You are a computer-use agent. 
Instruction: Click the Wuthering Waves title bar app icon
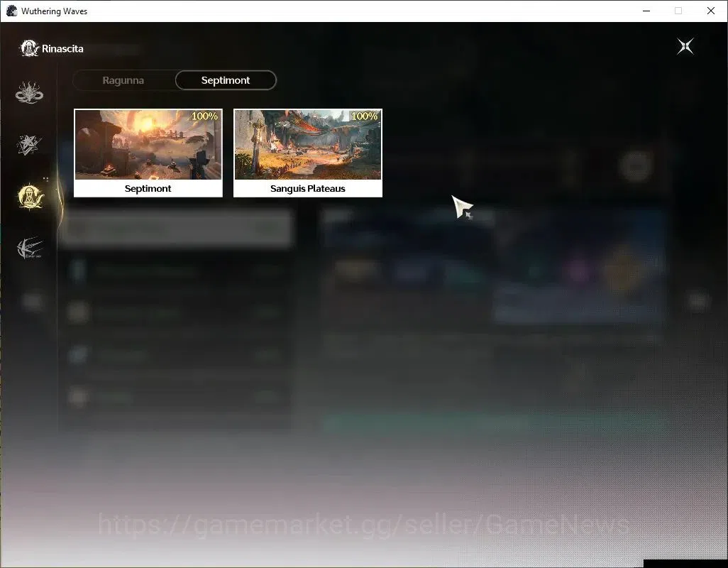point(11,11)
